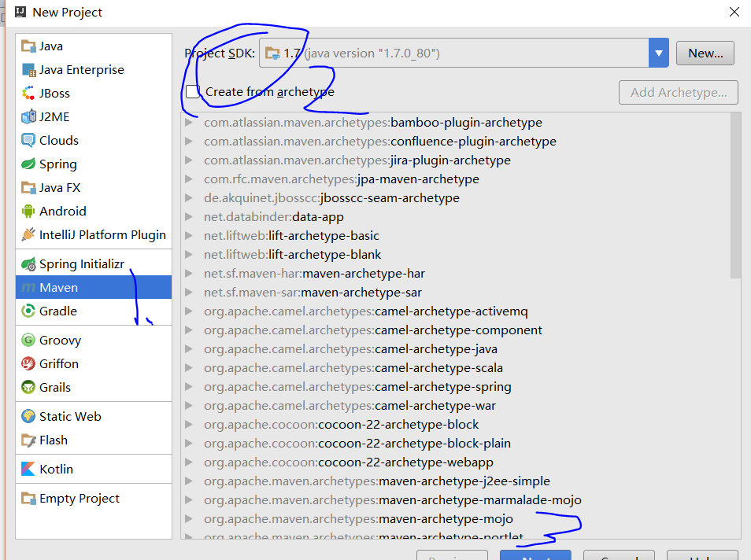The image size is (751, 560).
Task: Select Android project type label
Action: click(x=63, y=211)
